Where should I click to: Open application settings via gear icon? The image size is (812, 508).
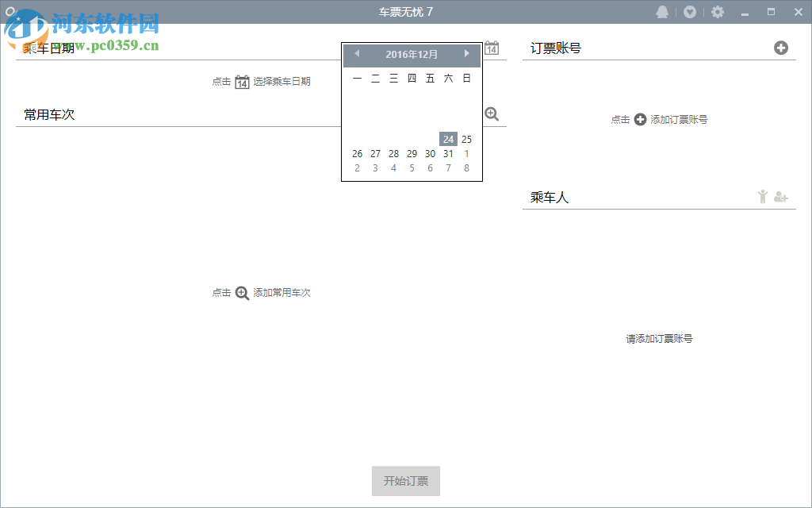pos(718,12)
